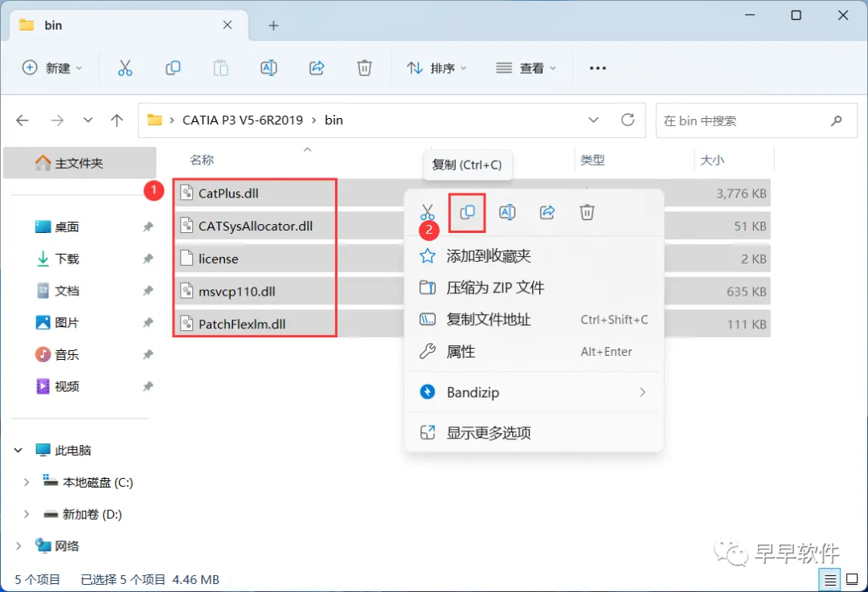868x592 pixels.
Task: Click the Cut scissors icon in the context menu
Action: coord(428,212)
